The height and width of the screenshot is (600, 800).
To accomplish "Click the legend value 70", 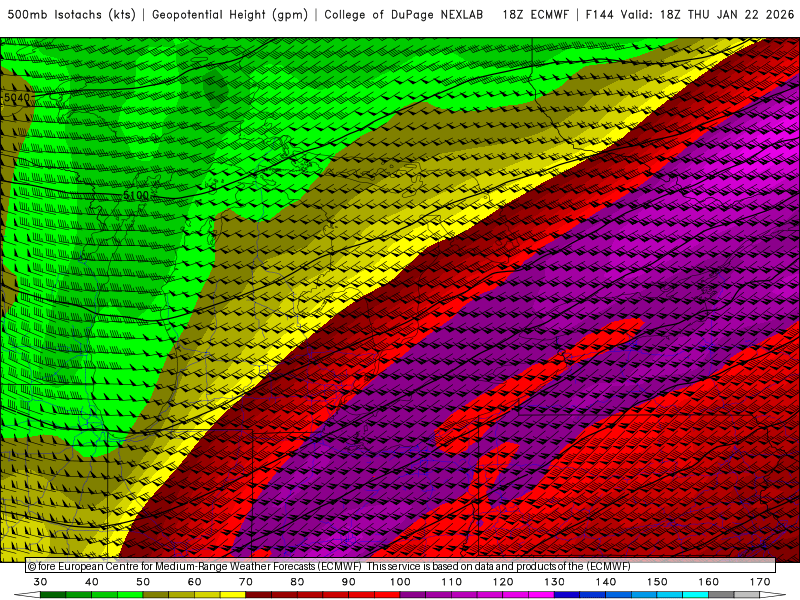I will 246,582.
